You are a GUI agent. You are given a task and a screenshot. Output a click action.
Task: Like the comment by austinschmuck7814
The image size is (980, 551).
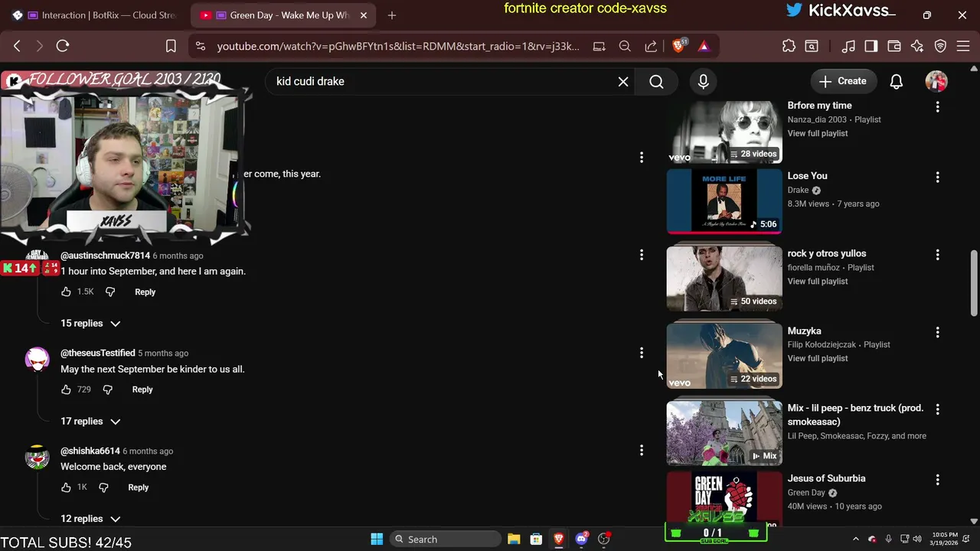pos(66,292)
